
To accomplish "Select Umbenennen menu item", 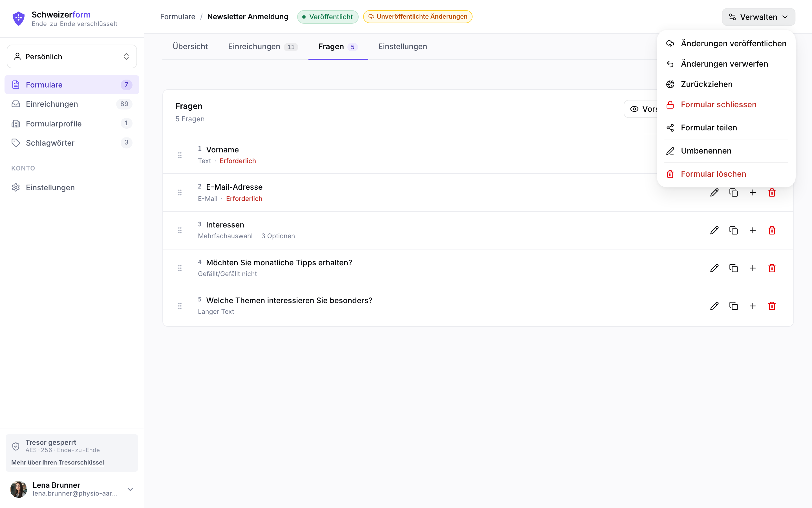I will click(x=726, y=151).
